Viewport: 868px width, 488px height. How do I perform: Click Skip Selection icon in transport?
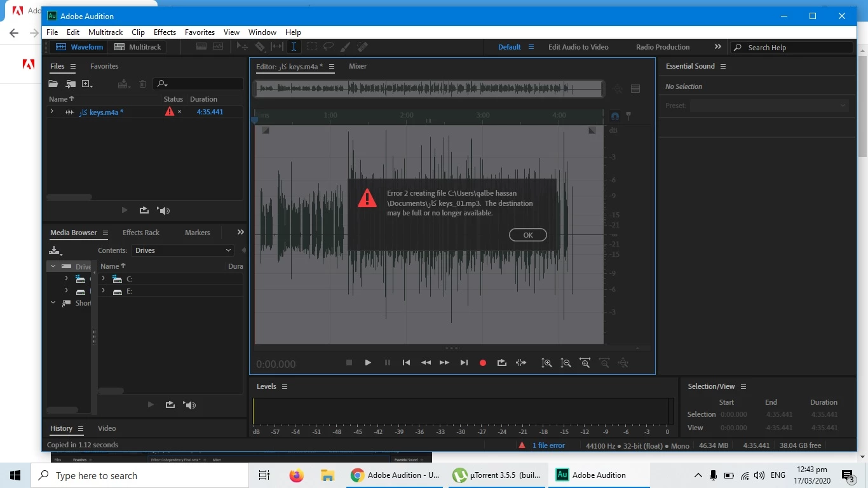coord(521,363)
